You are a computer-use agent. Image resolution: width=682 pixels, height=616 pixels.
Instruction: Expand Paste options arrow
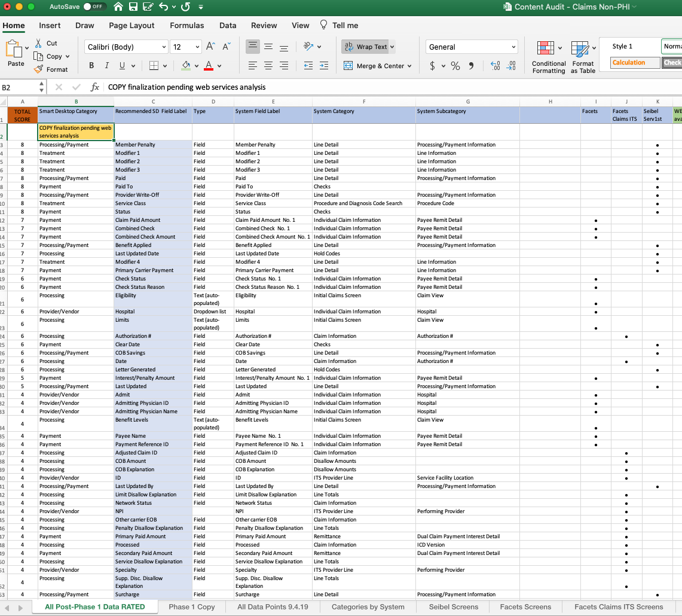coord(27,48)
